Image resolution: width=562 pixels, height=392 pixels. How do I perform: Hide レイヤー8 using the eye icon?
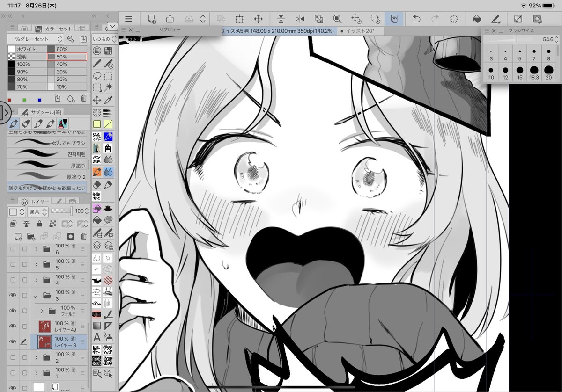(x=13, y=341)
